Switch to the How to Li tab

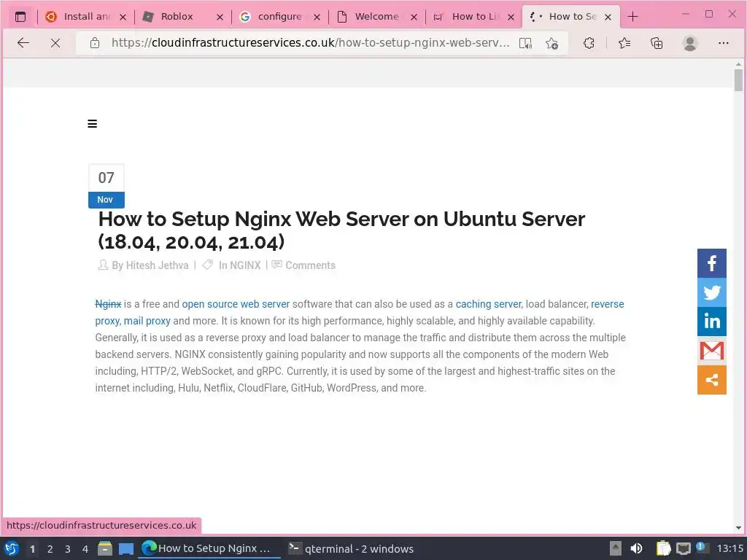pyautogui.click(x=474, y=17)
